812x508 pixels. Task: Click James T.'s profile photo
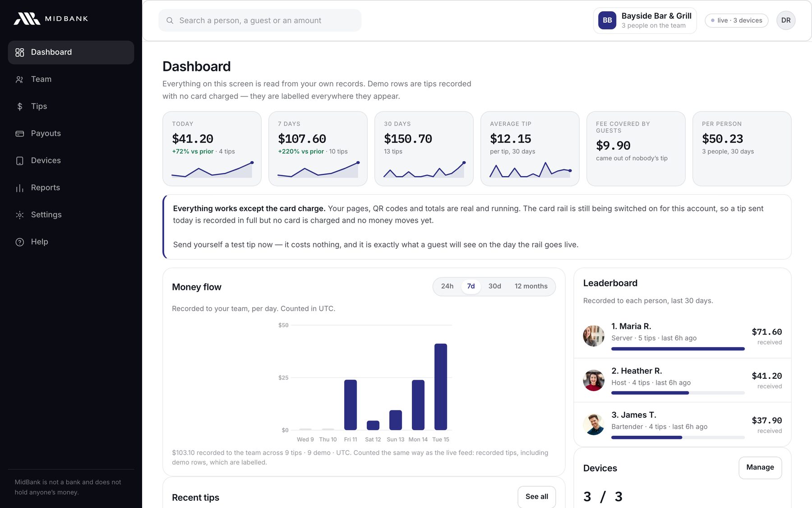click(594, 424)
